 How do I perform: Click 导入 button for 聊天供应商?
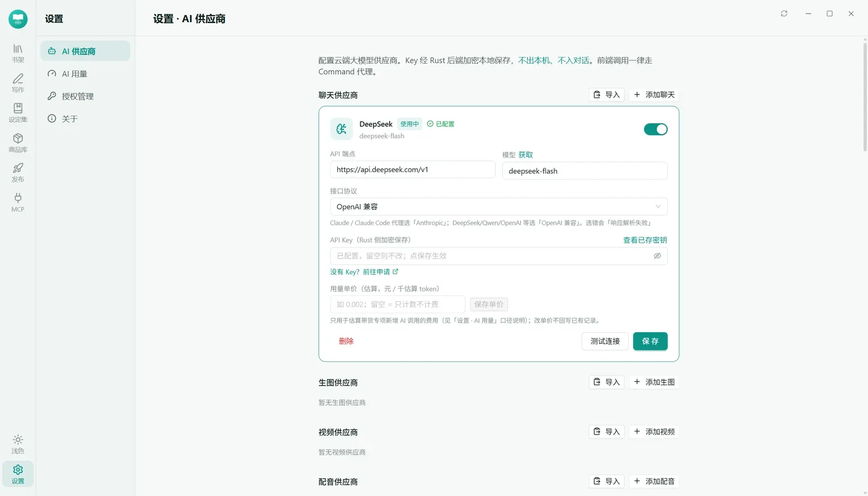point(607,94)
